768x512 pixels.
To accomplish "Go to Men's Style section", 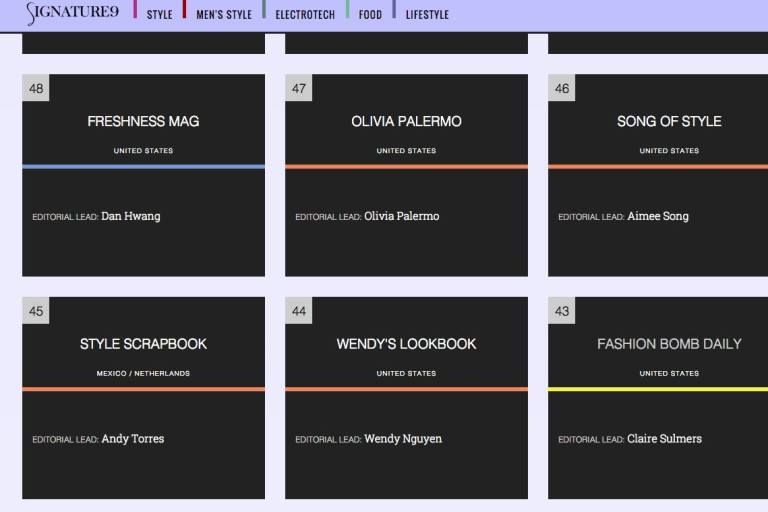I will tap(224, 15).
